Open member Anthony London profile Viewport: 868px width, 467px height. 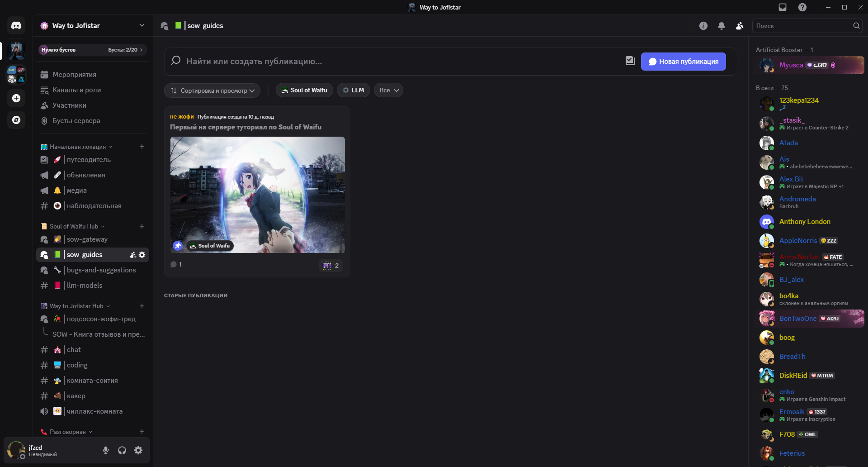(811, 222)
